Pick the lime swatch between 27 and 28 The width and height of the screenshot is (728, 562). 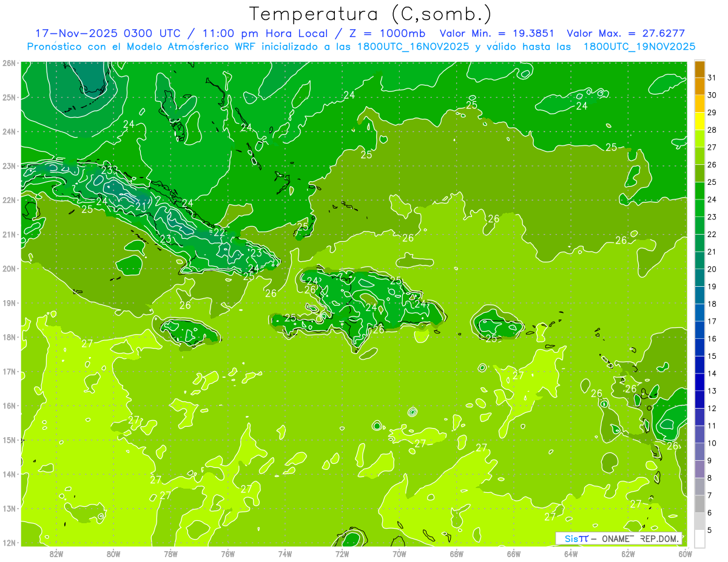coord(699,138)
